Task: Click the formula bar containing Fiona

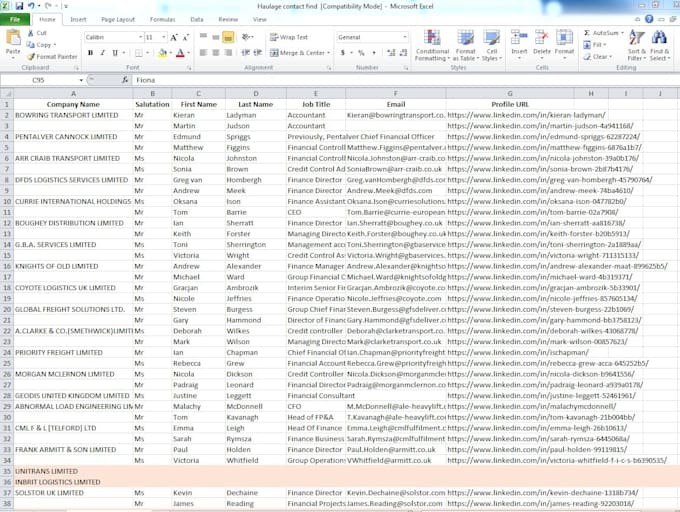Action: click(x=405, y=80)
